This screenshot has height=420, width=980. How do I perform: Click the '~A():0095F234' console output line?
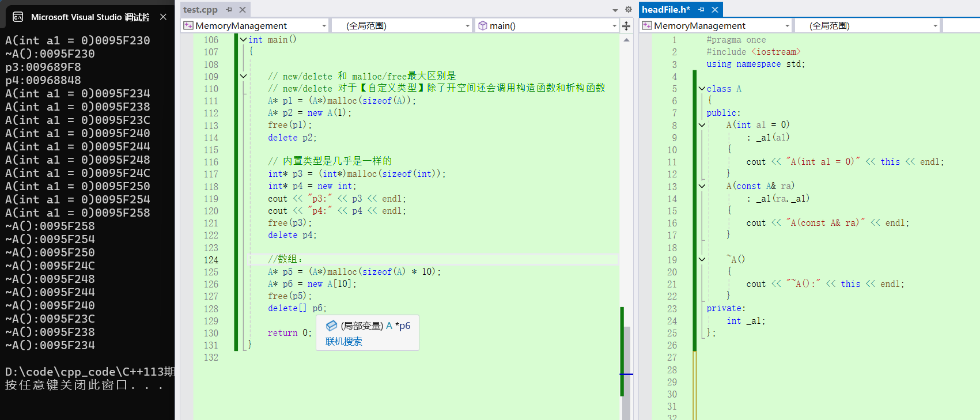[x=50, y=345]
